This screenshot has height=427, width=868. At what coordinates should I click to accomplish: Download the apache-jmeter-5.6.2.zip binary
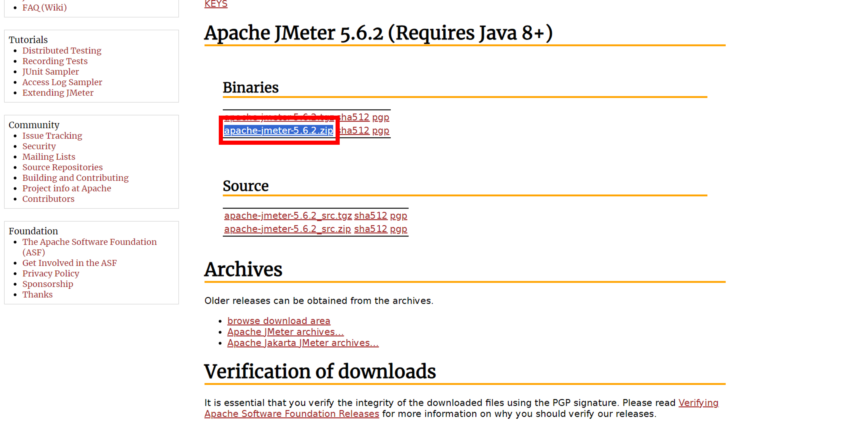(279, 131)
